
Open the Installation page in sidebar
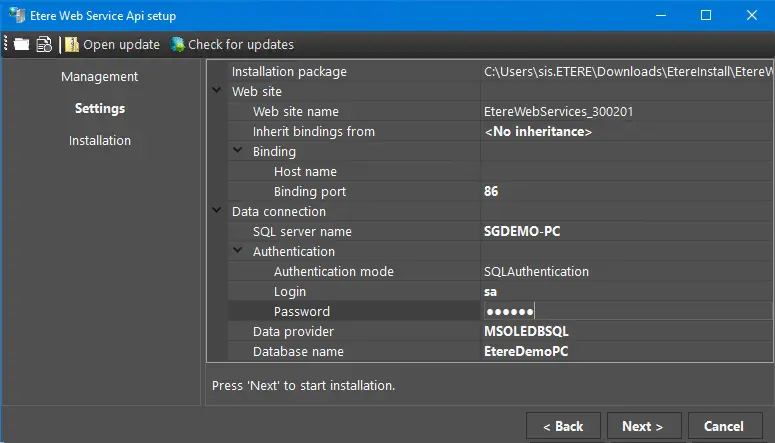click(x=99, y=141)
